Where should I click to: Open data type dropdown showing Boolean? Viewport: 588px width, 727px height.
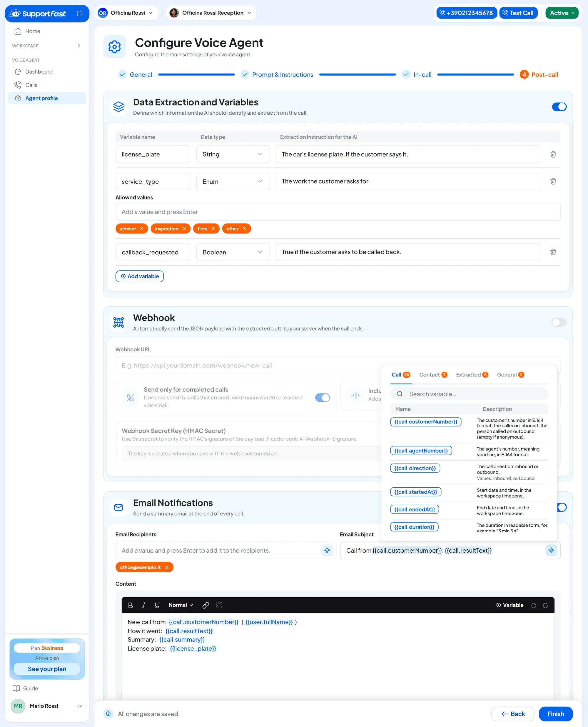tap(233, 252)
